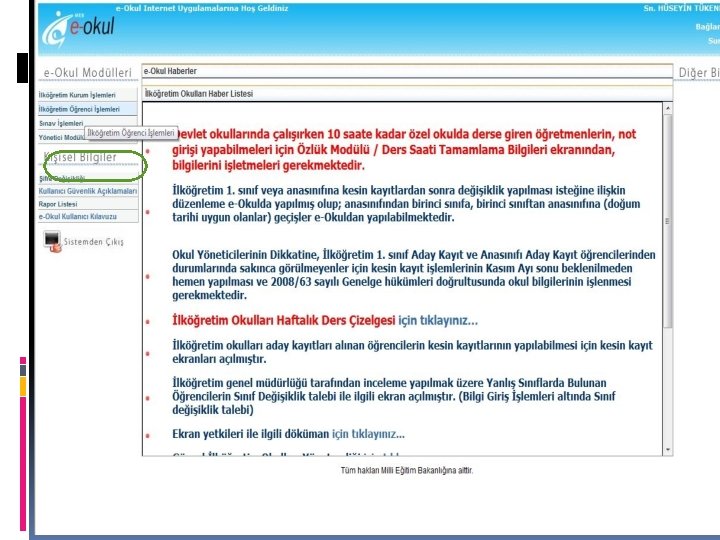Open e-Okul Kullanıcı Kılavuzu
This screenshot has height=540, width=720.
pos(88,217)
